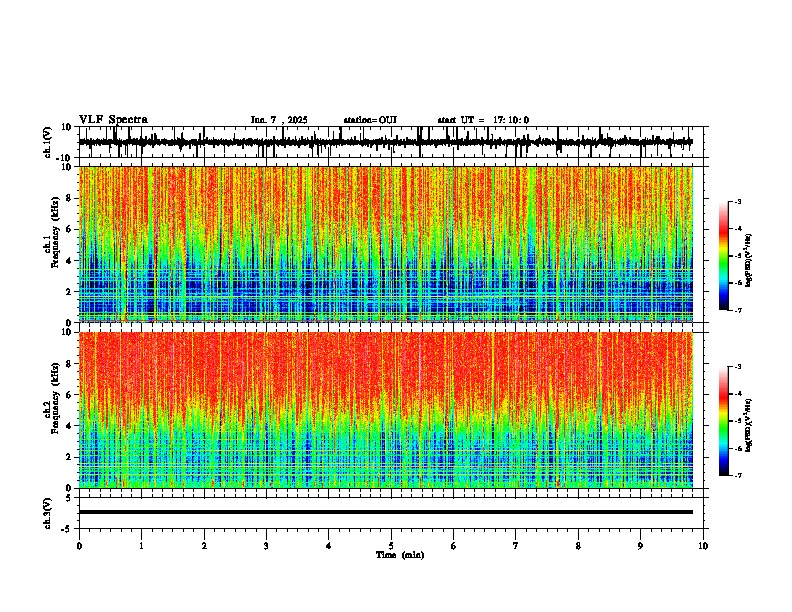The height and width of the screenshot is (612, 792).
Task: Click the "-7" label on ch.2 color scale
Action: (738, 475)
